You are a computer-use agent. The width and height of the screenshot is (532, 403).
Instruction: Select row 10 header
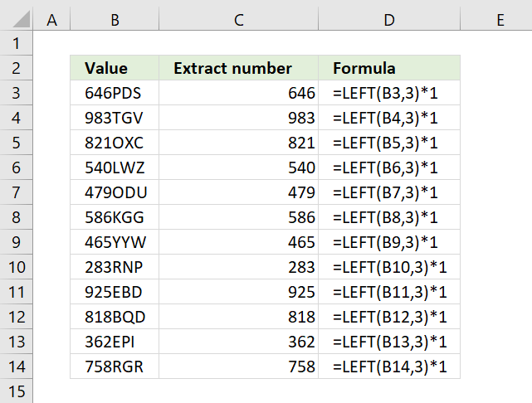[16, 267]
